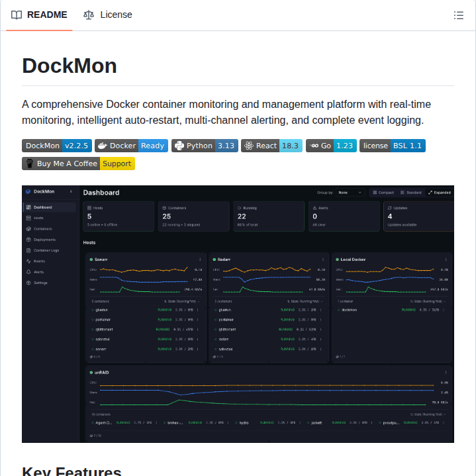Click the DockMon main heading

pos(70,66)
